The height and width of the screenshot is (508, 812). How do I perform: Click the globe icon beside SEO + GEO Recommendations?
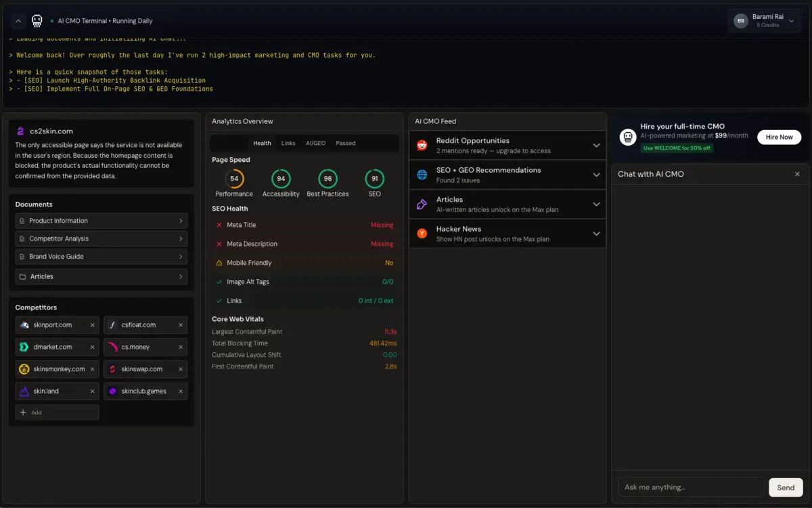422,173
